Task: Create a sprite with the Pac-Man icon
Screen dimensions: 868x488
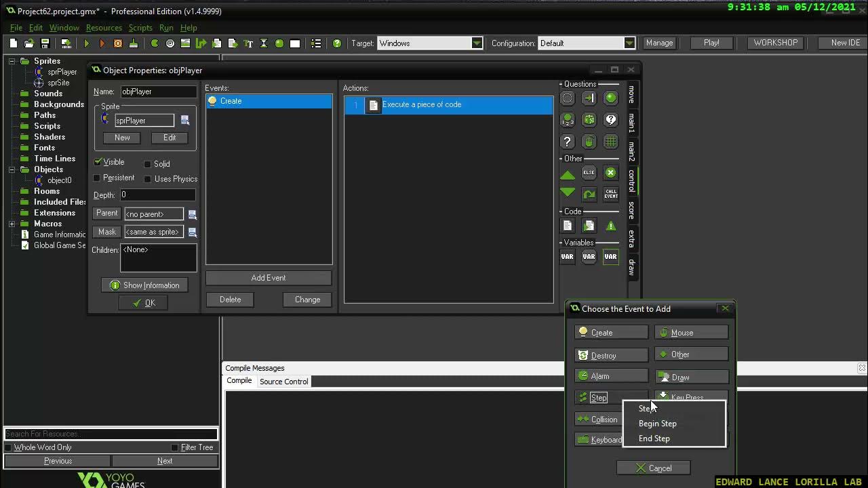Action: tap(155, 43)
